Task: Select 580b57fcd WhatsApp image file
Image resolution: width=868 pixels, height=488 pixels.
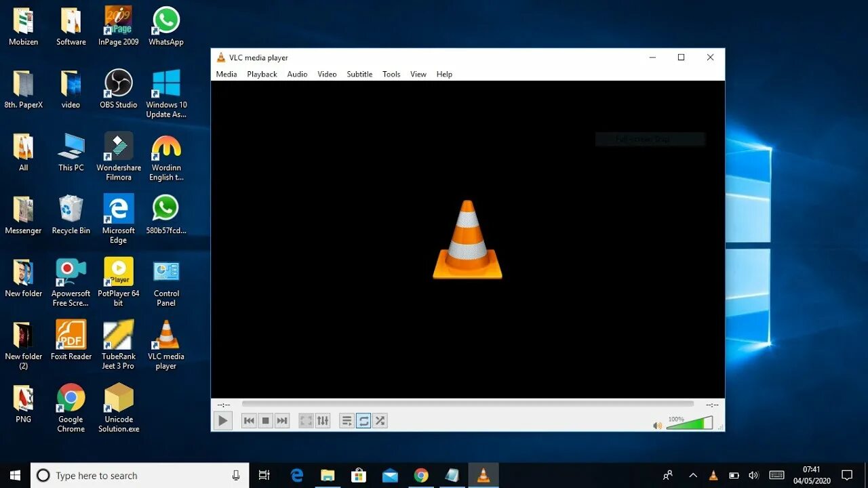Action: point(166,216)
